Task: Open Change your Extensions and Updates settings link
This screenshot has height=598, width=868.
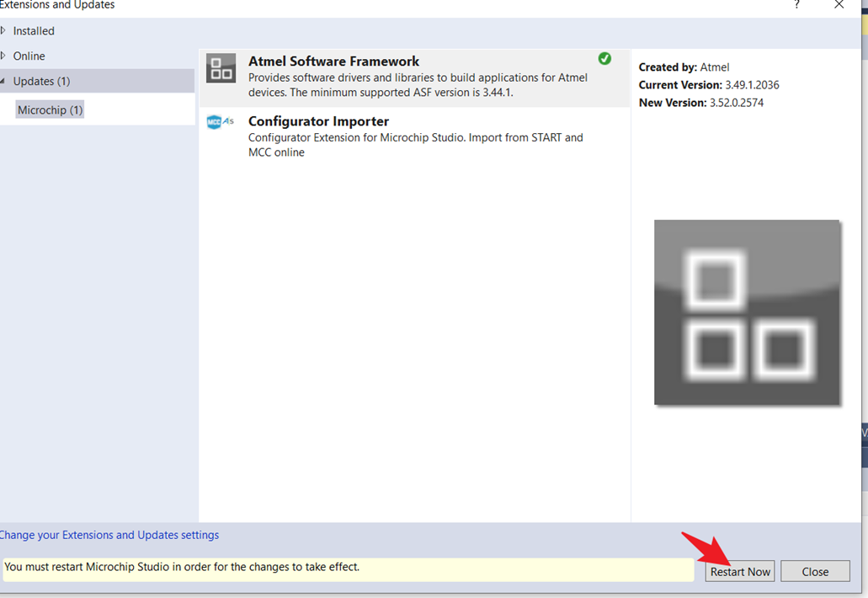Action: click(x=109, y=535)
